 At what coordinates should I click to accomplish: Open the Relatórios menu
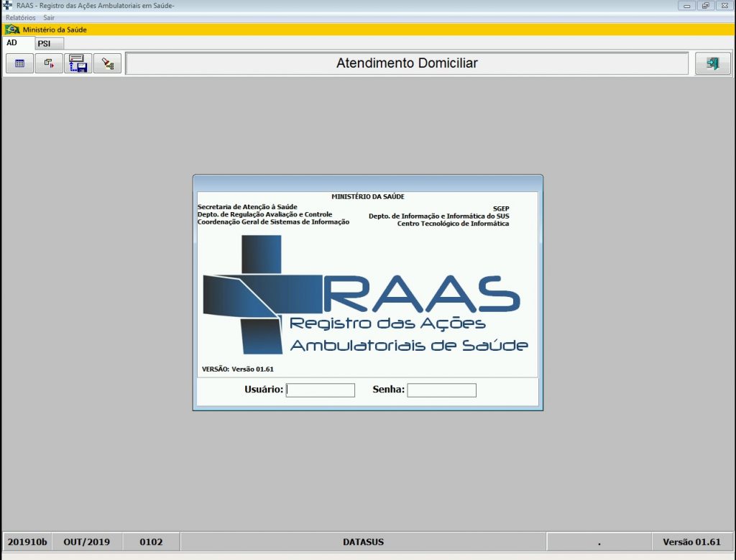[21, 18]
